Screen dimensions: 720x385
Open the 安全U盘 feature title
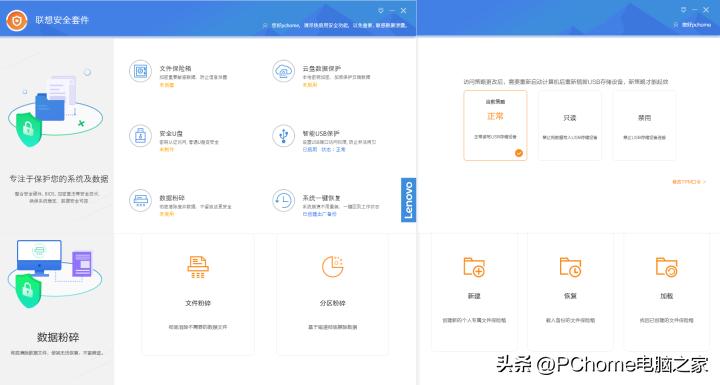point(171,133)
